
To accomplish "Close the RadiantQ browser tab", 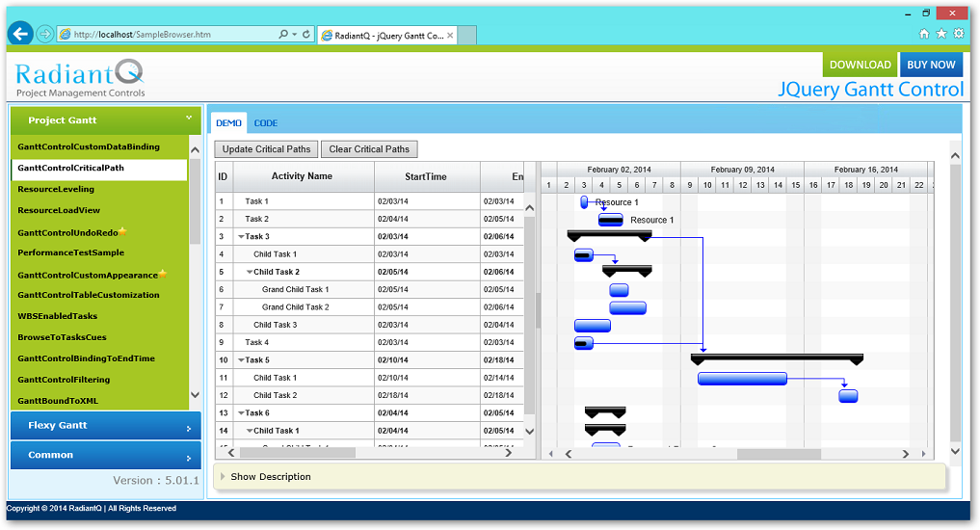I will 450,36.
